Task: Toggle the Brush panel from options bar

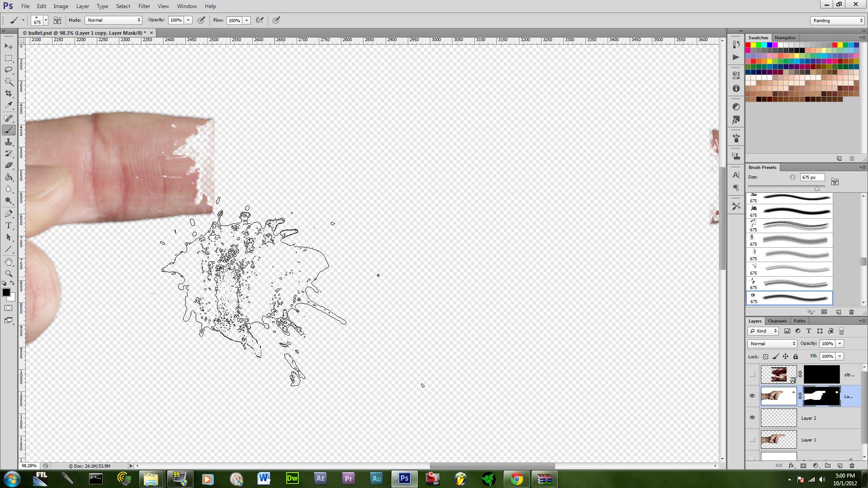Action: (x=57, y=20)
